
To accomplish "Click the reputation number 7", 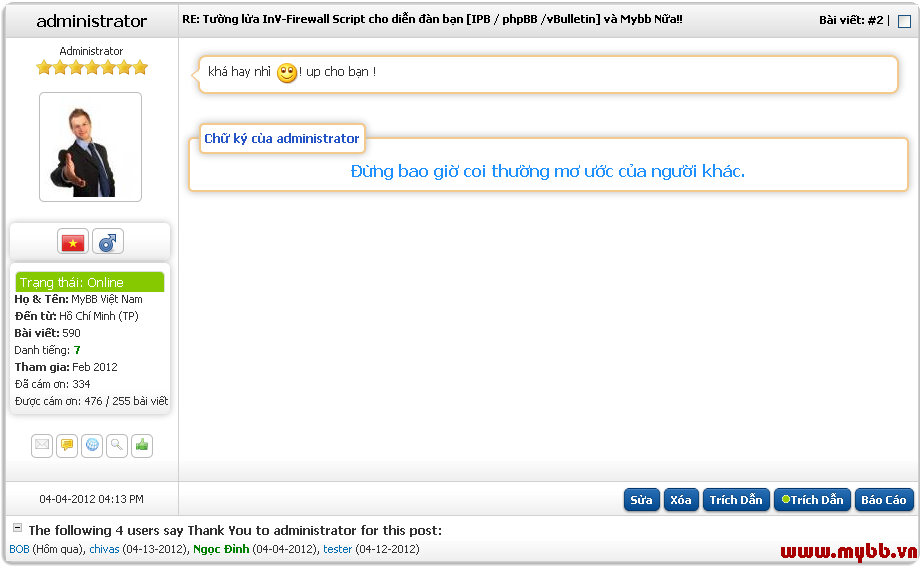I will click(x=77, y=350).
